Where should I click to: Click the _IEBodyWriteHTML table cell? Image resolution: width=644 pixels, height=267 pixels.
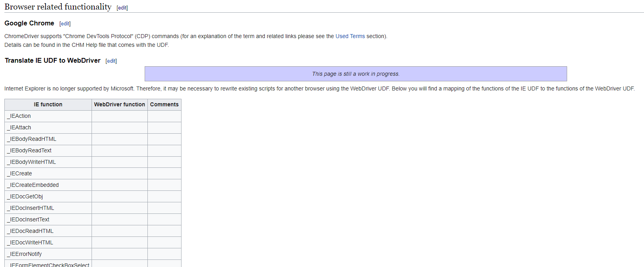tap(48, 162)
